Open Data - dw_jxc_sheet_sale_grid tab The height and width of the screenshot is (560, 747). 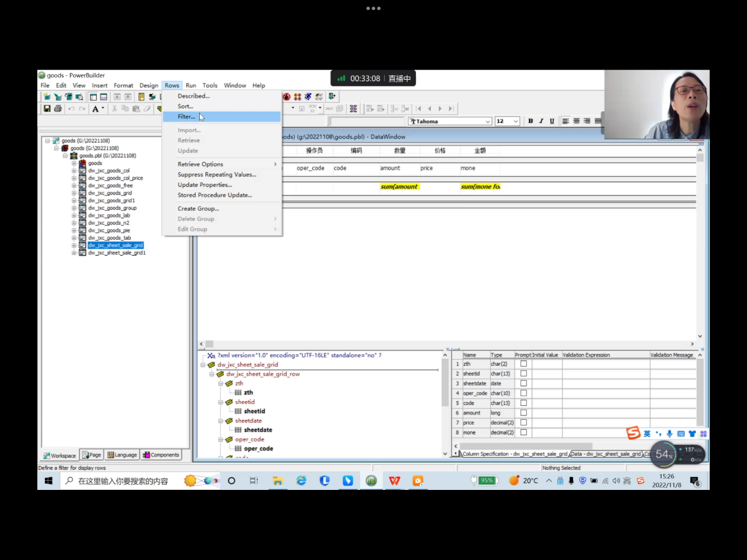pos(606,454)
